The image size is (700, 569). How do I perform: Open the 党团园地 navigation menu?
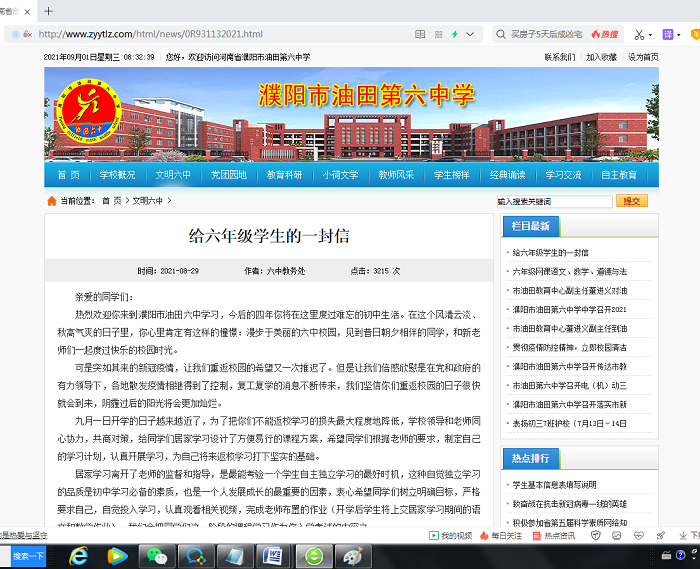pyautogui.click(x=229, y=175)
